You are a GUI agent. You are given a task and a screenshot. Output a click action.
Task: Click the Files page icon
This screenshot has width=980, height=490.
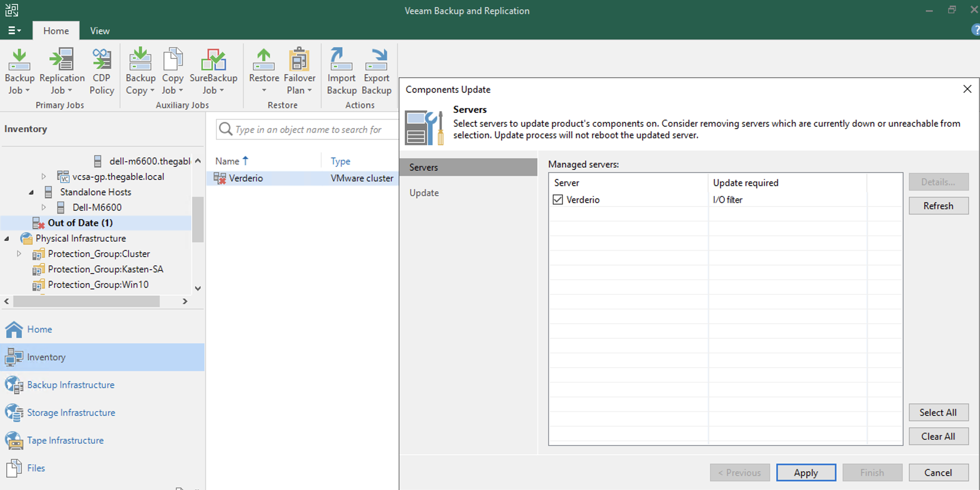pos(14,468)
